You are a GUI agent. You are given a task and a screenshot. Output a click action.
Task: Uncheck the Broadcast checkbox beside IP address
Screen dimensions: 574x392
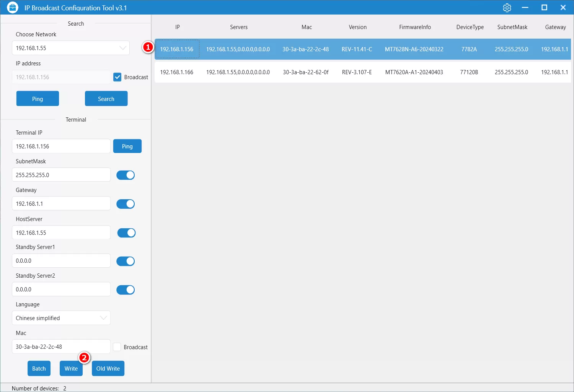pyautogui.click(x=117, y=77)
